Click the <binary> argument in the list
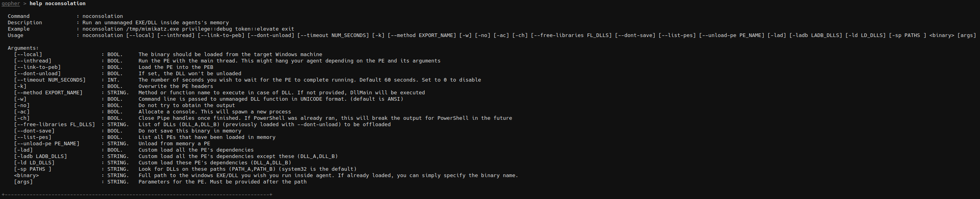This screenshot has height=199, width=980. [x=26, y=176]
